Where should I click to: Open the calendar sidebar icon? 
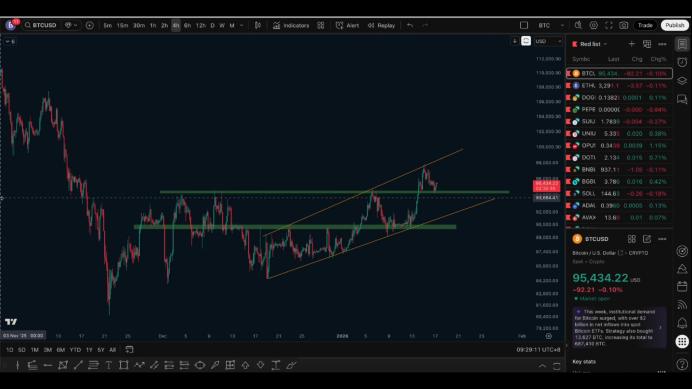coord(682,287)
